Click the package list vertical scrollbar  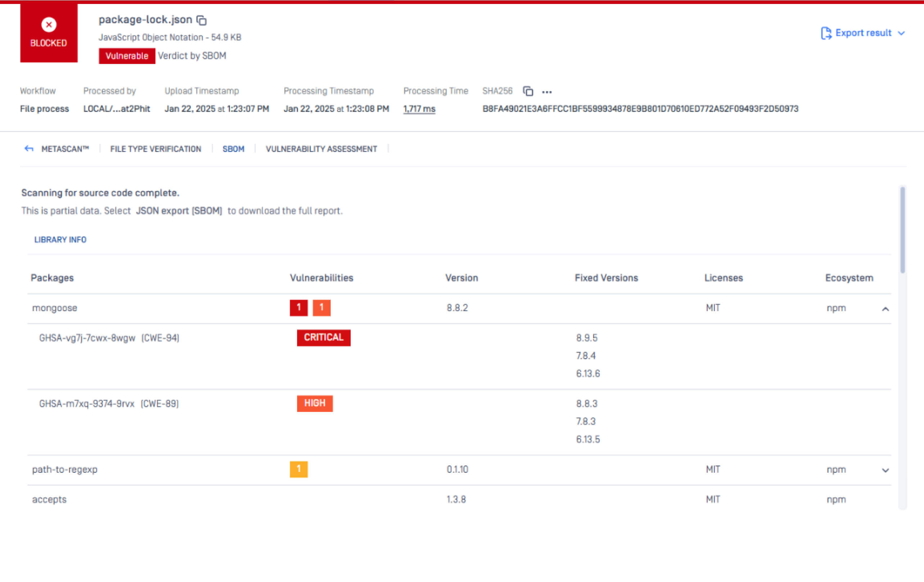[x=902, y=230]
